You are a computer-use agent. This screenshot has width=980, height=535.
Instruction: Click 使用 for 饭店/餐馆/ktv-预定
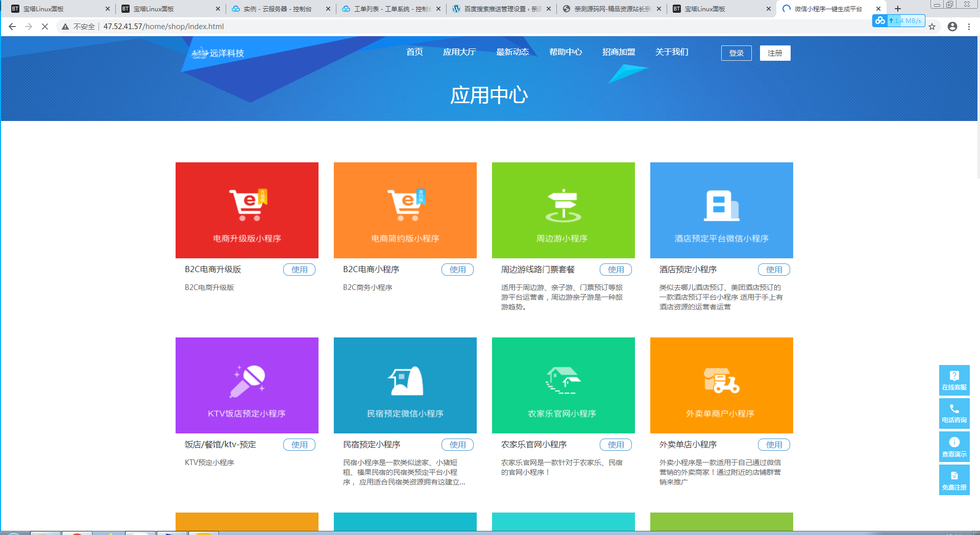(x=300, y=445)
